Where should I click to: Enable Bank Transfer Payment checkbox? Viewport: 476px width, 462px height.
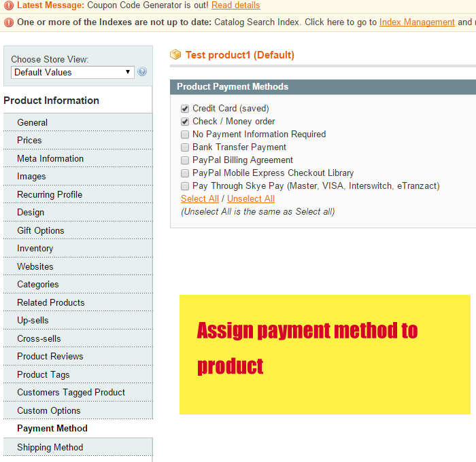tap(185, 147)
